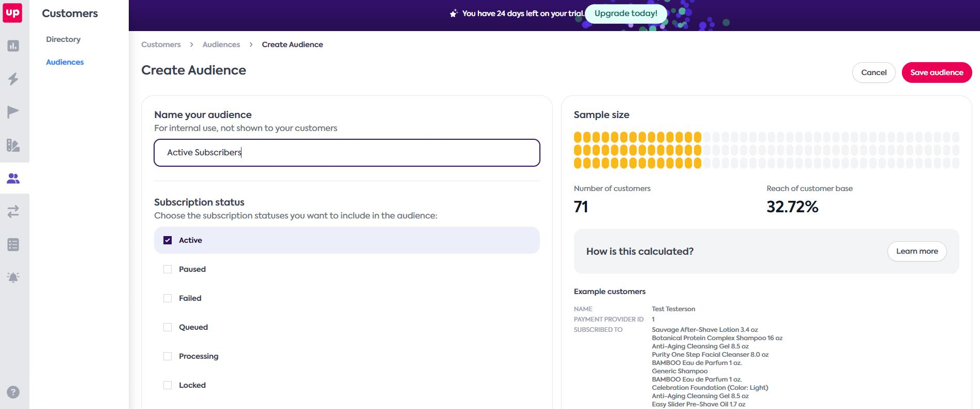Open the analytics bar chart sidebar icon
The image size is (980, 409).
(x=13, y=46)
